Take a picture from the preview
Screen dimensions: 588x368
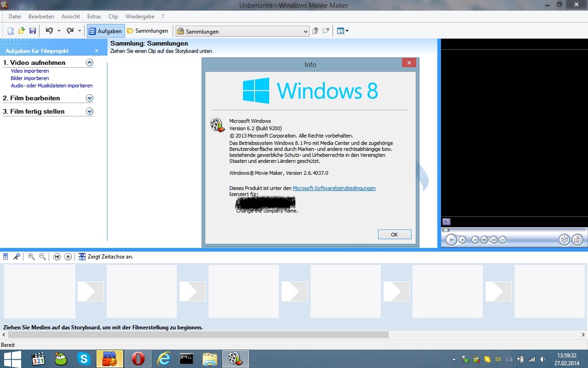point(577,240)
